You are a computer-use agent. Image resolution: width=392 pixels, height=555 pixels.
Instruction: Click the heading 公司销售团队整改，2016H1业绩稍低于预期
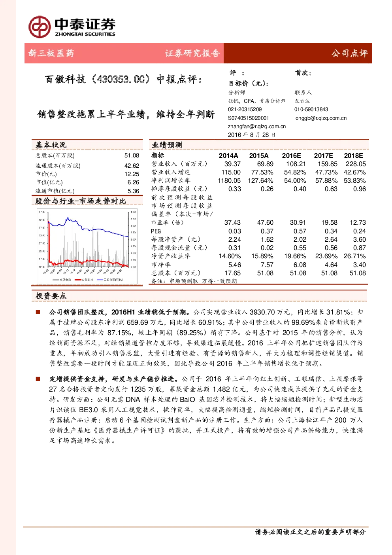click(x=120, y=313)
